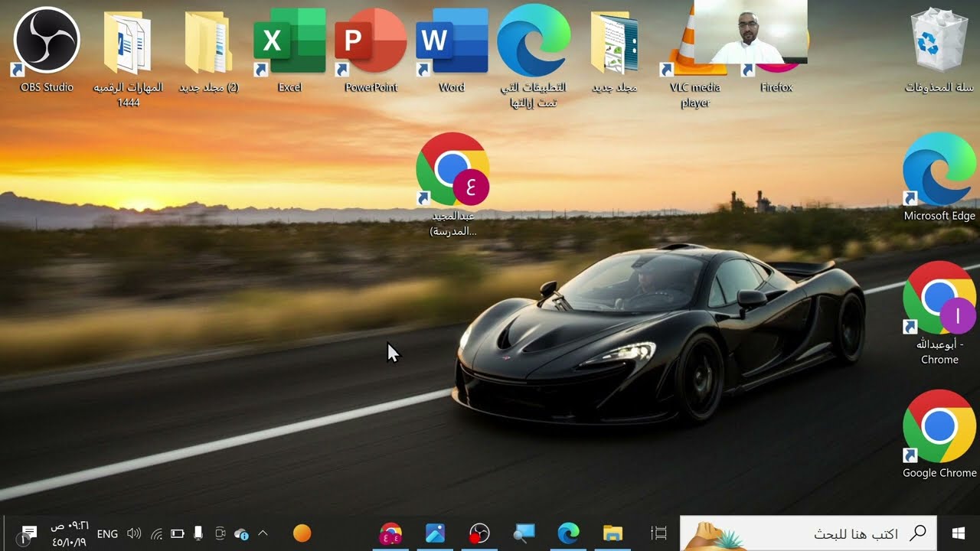Open the المهارات الرقمية 1444 folder
Image resolution: width=980 pixels, height=551 pixels.
[x=128, y=57]
